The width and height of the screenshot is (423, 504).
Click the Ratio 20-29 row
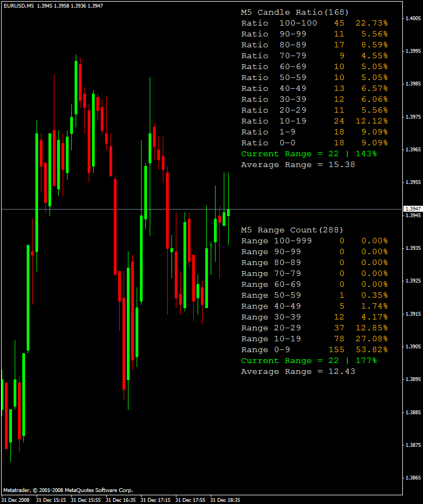coord(314,110)
